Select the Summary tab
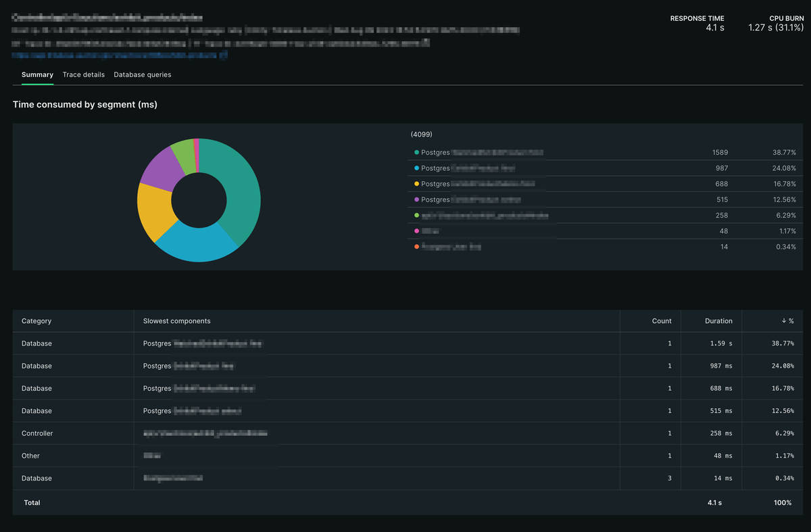The height and width of the screenshot is (532, 811). point(37,74)
